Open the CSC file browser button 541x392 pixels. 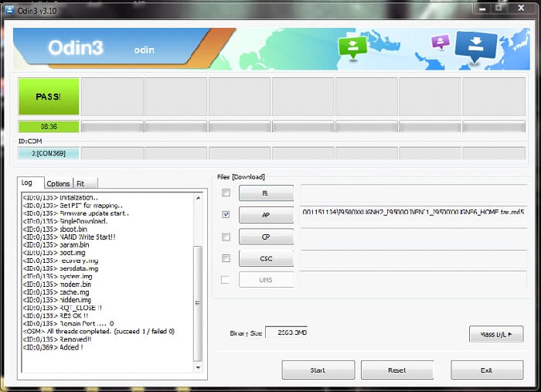coord(266,258)
